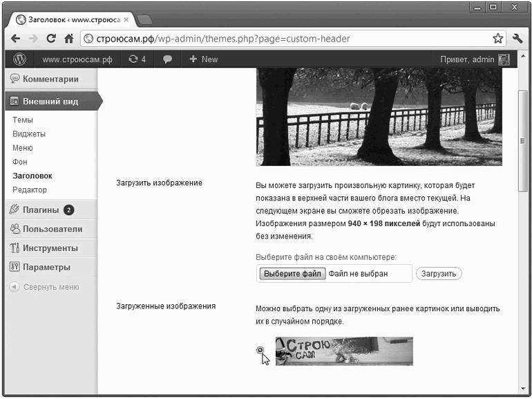Image resolution: width=532 pixels, height=399 pixels.
Task: Open Меню submenu item
Action: click(23, 148)
